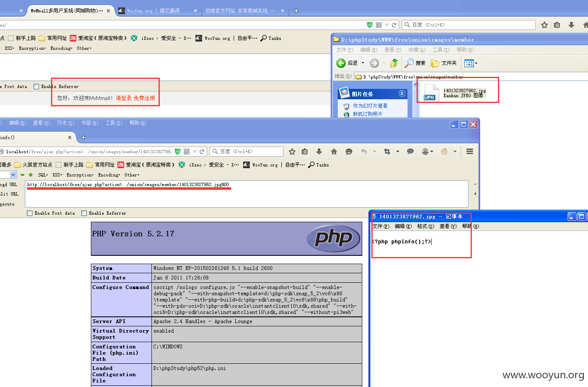Open the XSS dropdown in the phpinfo browser HackBar
The image size is (588, 387).
[x=57, y=175]
